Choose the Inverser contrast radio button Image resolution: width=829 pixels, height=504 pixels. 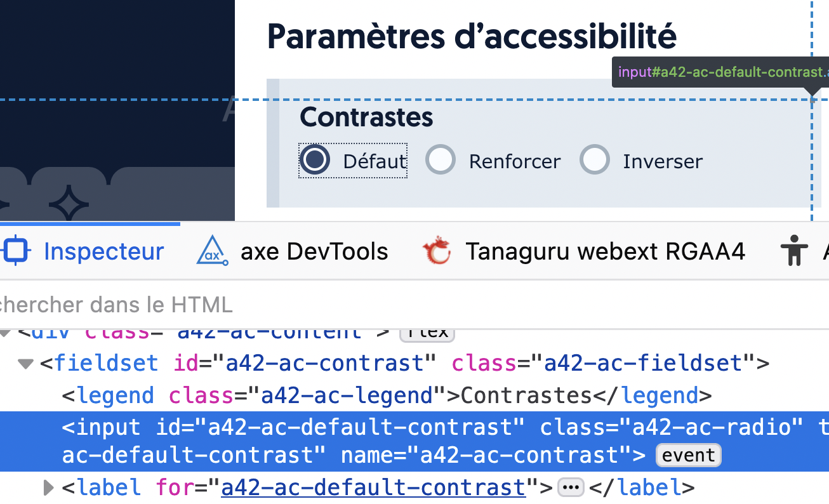595,160
